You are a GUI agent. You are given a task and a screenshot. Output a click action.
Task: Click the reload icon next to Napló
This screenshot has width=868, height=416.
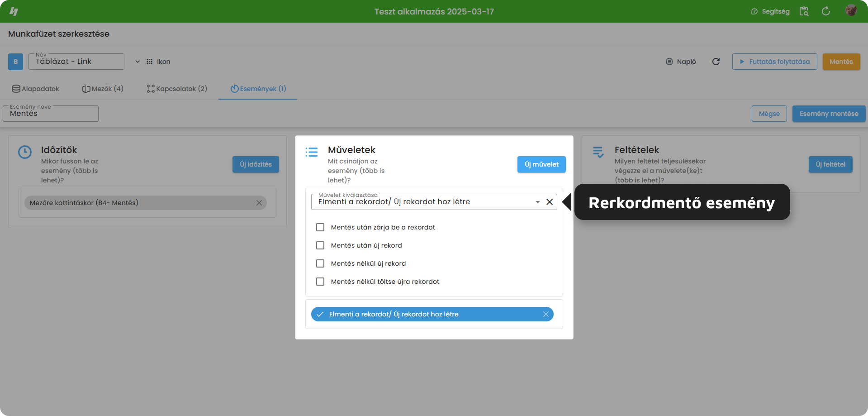point(716,62)
